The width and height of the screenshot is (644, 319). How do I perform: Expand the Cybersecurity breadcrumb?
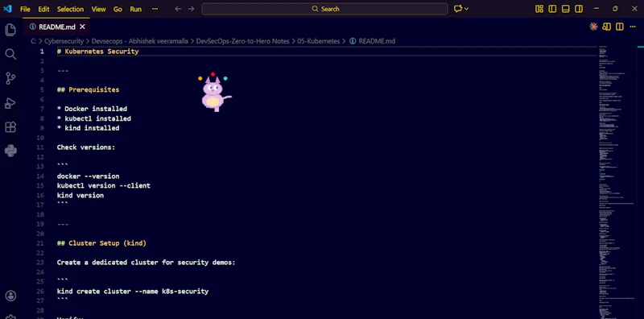[x=64, y=41]
